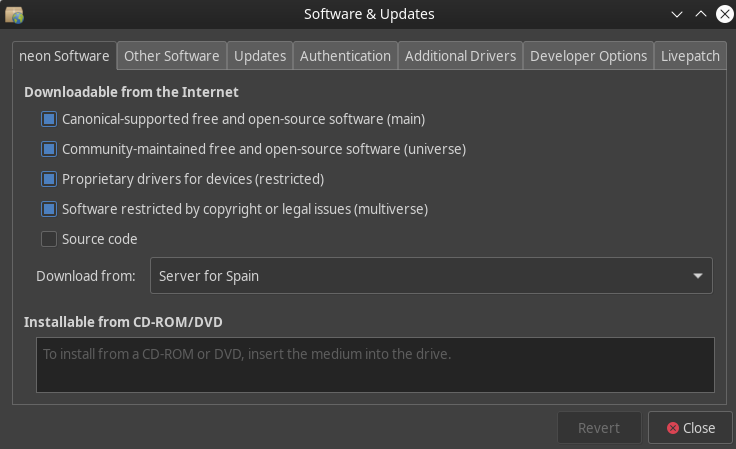Uncheck Software restricted by copyright (multiverse)
This screenshot has width=736, height=449.
[49, 209]
